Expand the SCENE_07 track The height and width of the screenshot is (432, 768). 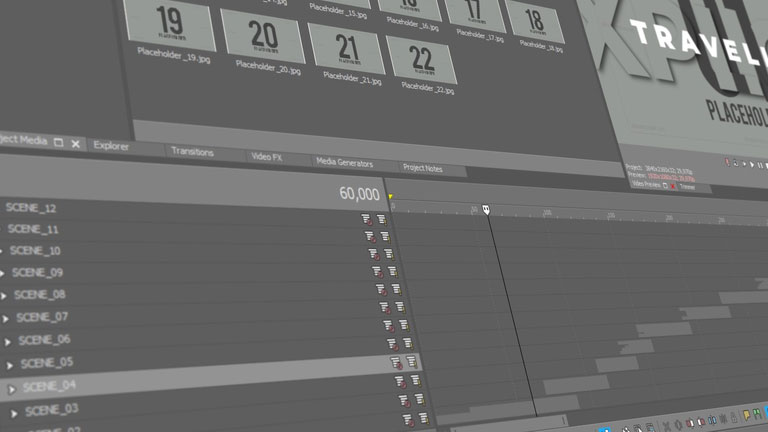[6, 319]
